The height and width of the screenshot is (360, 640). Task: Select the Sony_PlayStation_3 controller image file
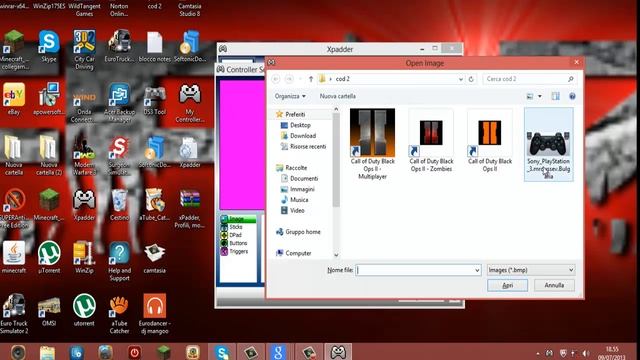point(549,144)
